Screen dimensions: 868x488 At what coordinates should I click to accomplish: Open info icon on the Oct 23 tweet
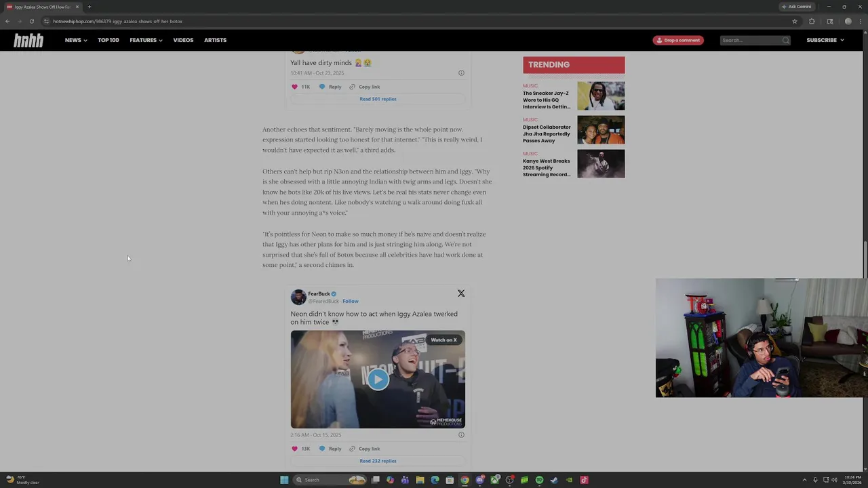pyautogui.click(x=461, y=73)
